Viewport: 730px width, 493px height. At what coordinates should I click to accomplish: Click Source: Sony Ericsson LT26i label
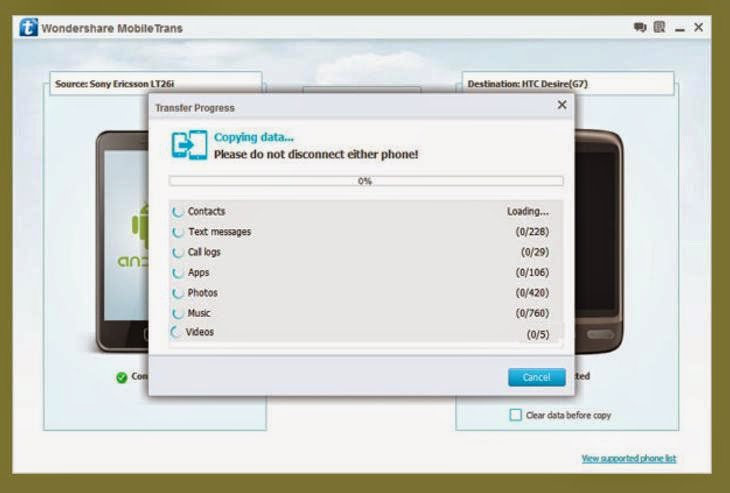point(115,84)
